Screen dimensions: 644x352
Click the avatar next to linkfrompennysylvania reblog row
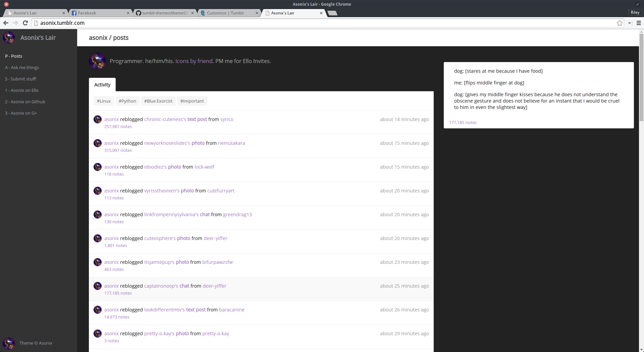point(98,215)
